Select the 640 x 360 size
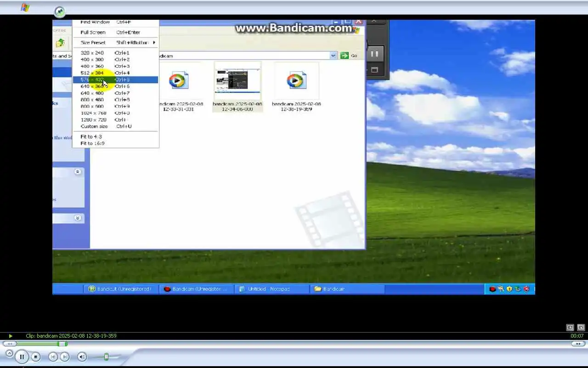588x368 pixels. 115,86
